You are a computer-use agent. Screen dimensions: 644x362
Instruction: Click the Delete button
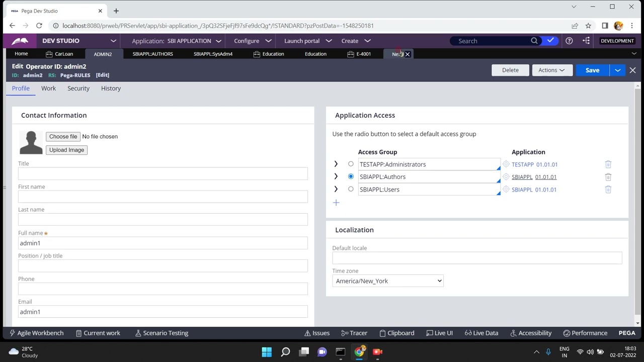(510, 70)
